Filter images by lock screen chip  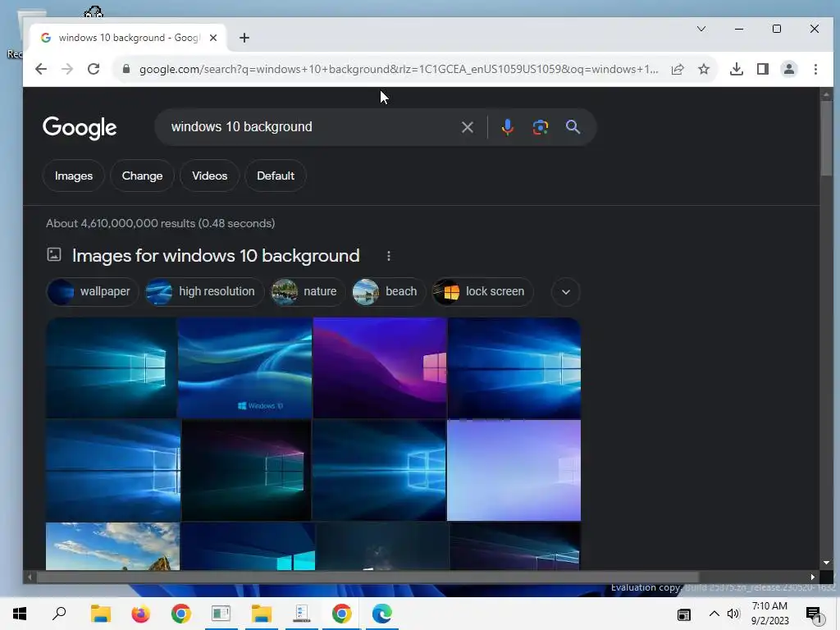[x=482, y=292]
